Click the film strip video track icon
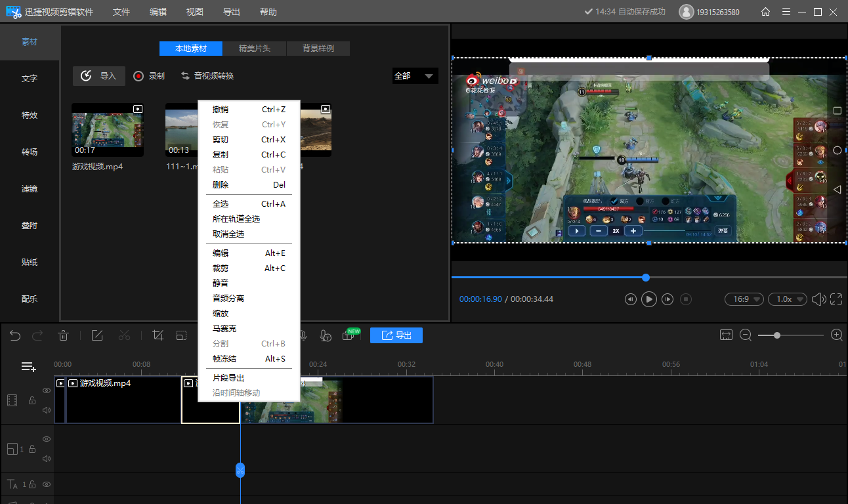The height and width of the screenshot is (504, 848). (x=12, y=400)
